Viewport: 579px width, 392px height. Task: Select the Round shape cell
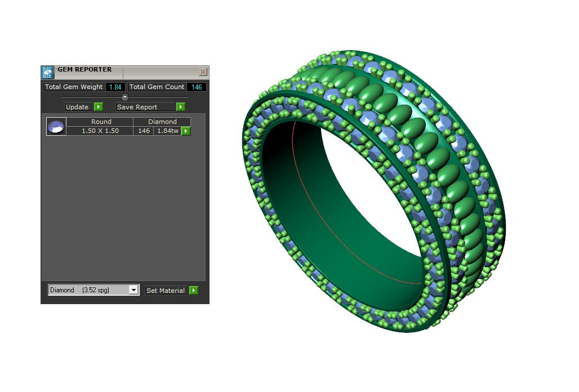pyautogui.click(x=101, y=122)
